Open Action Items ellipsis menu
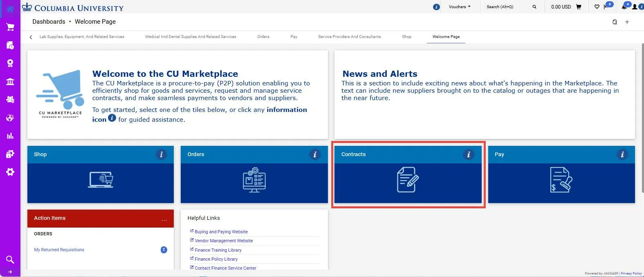 point(164,220)
